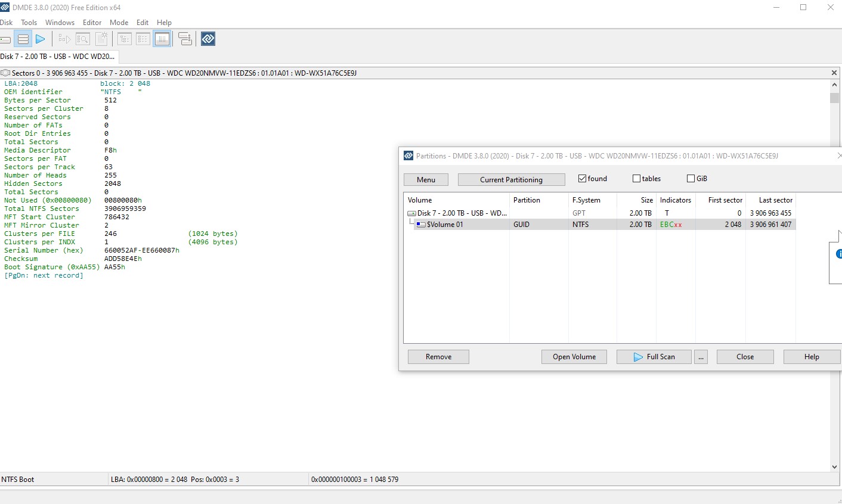Start a Full Scan with the button
This screenshot has height=504, width=842.
click(x=654, y=357)
